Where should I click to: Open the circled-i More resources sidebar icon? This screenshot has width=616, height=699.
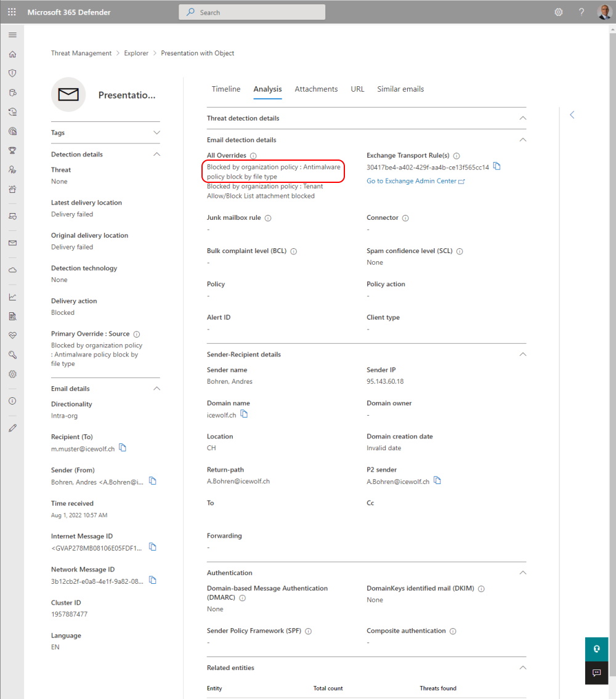12,401
